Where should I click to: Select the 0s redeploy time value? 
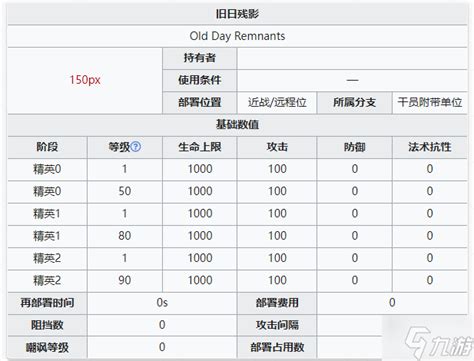pos(162,303)
